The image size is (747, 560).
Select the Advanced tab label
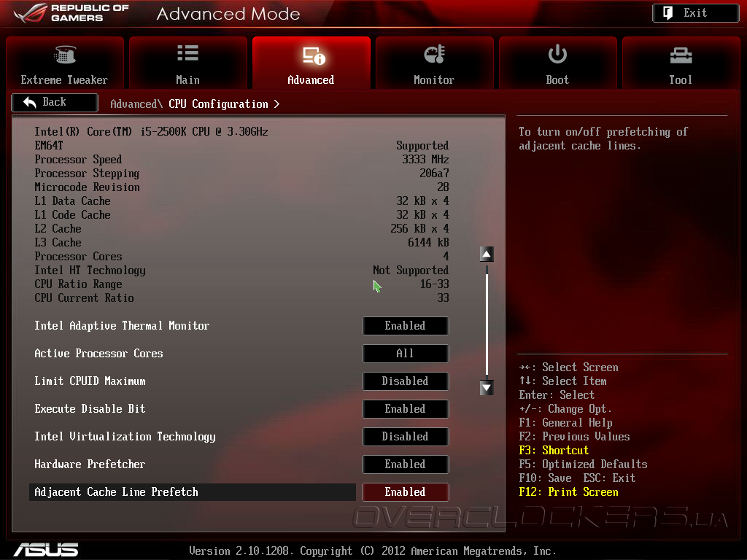(311, 80)
